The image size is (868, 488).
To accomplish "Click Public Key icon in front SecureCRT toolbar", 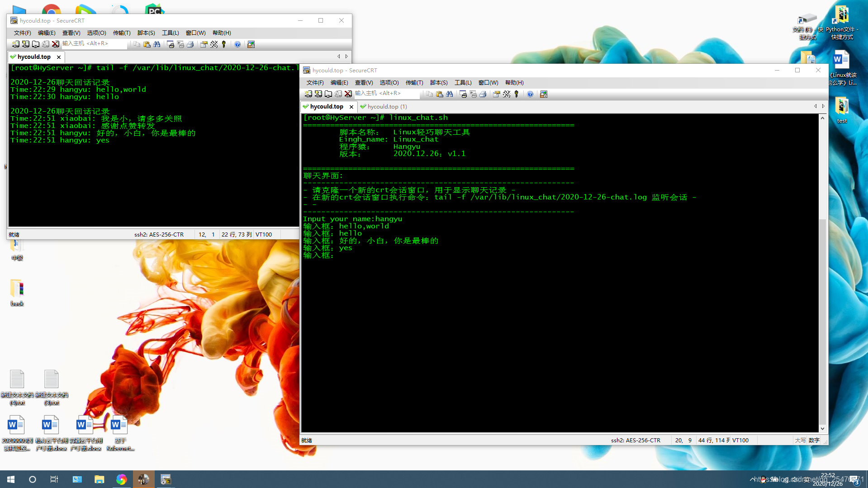I will (517, 94).
